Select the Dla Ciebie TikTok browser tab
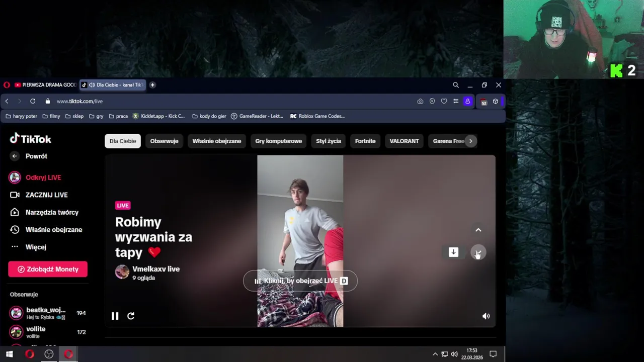The height and width of the screenshot is (362, 644). tap(113, 85)
